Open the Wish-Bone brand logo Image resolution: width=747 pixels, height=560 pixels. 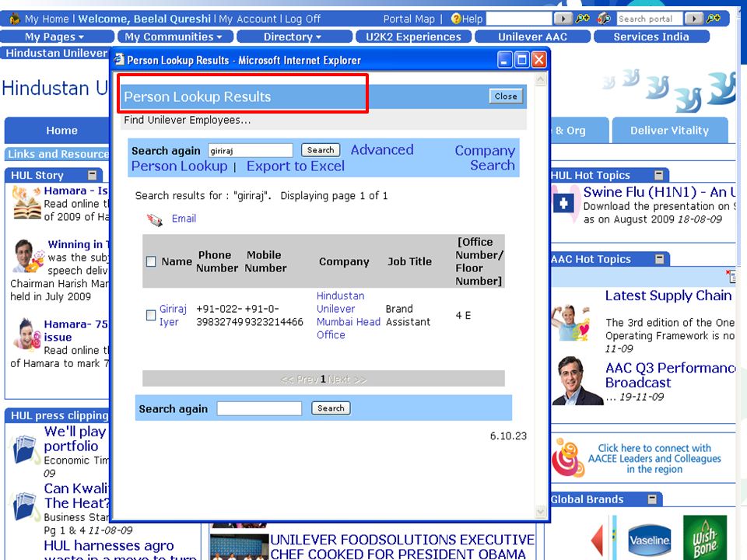point(705,539)
